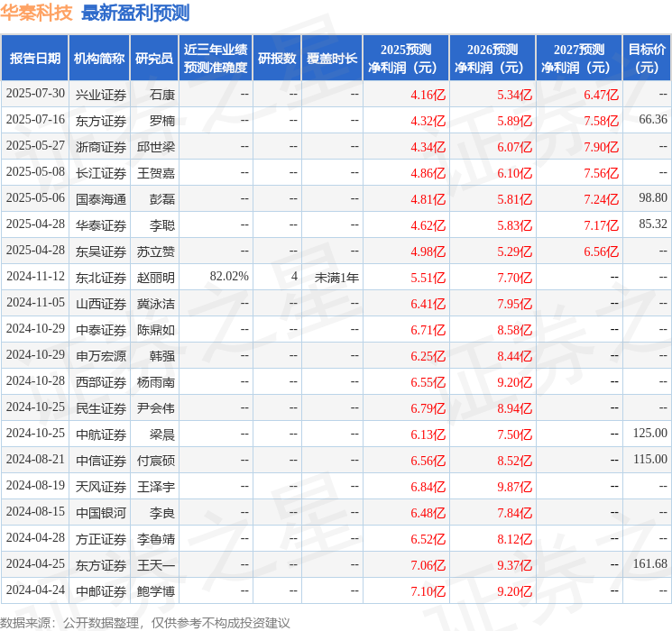Click researcher 苏立赞

point(156,251)
